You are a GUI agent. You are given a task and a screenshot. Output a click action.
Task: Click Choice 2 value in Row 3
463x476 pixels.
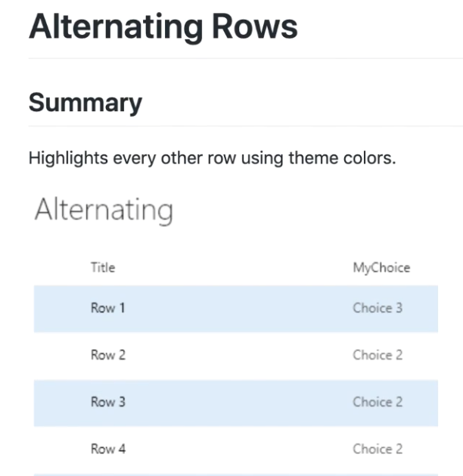click(378, 403)
